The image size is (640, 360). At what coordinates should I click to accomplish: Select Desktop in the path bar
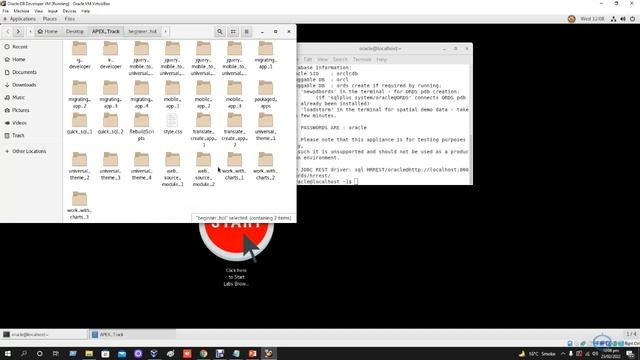[75, 31]
